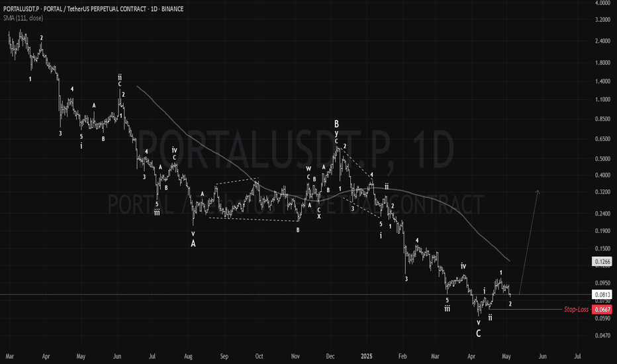Select the red horizontal stop-loss line
617x364 pixels.
526,310
